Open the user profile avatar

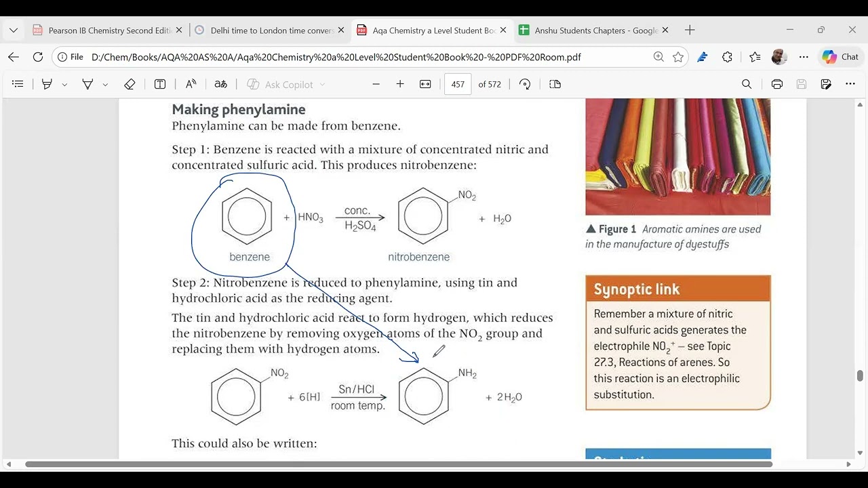click(779, 57)
